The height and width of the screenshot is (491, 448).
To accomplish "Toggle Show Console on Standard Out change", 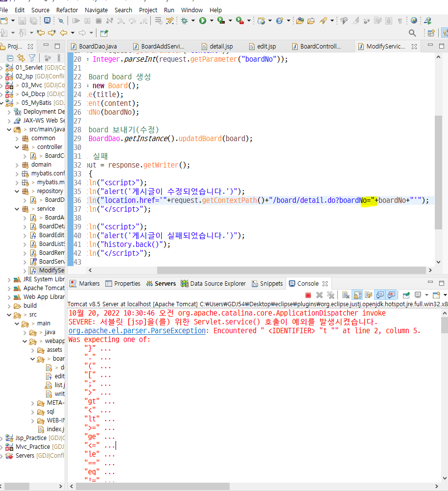I will coord(380,295).
